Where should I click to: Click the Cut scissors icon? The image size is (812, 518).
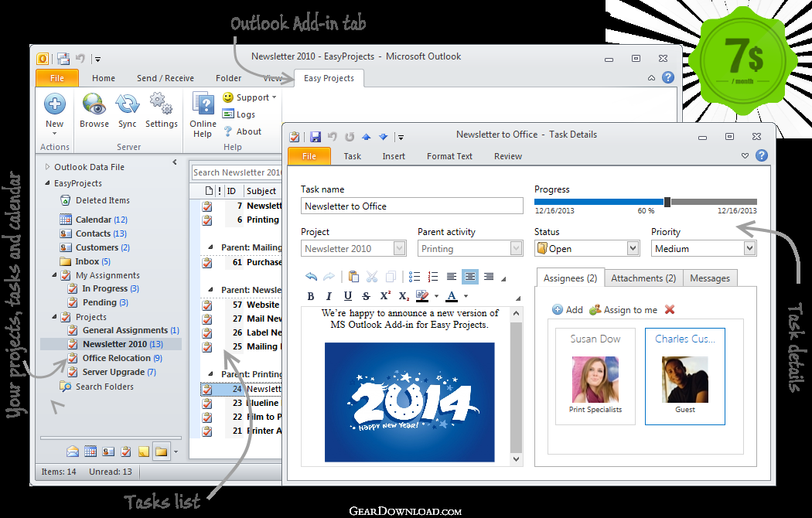372,277
